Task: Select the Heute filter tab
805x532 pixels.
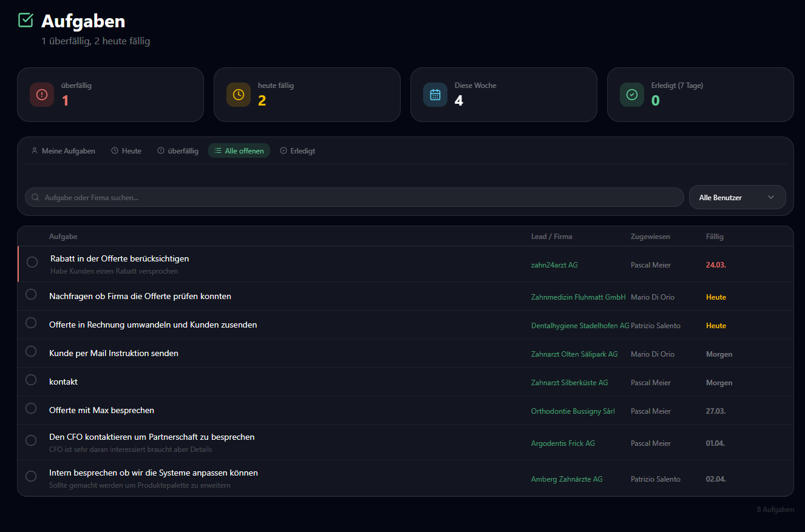Action: (x=126, y=150)
